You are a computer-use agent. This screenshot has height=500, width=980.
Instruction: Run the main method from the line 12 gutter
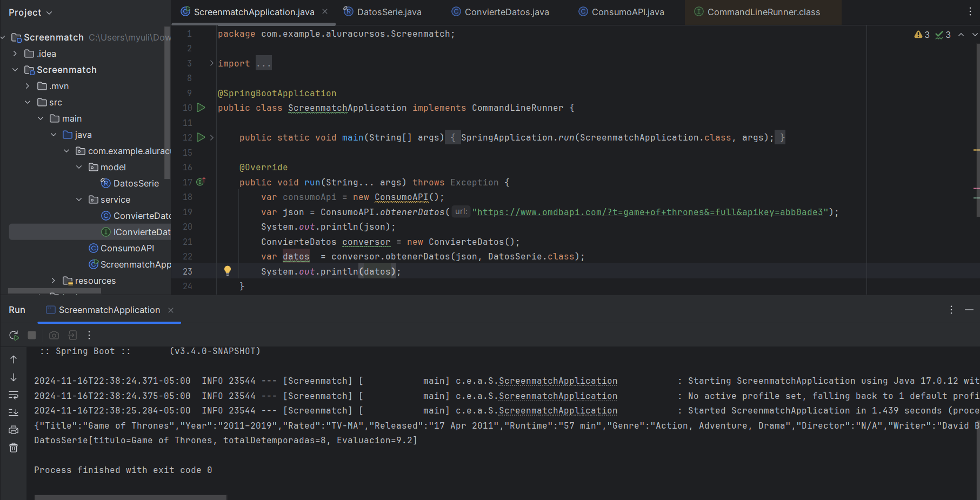(201, 137)
